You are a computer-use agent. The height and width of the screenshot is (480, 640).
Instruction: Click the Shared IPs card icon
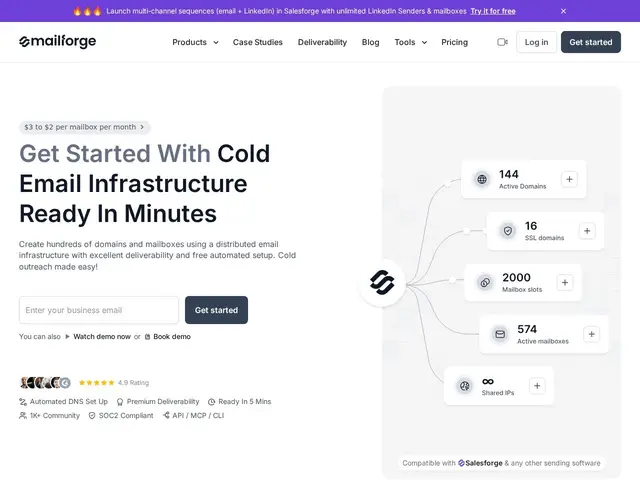tap(464, 386)
